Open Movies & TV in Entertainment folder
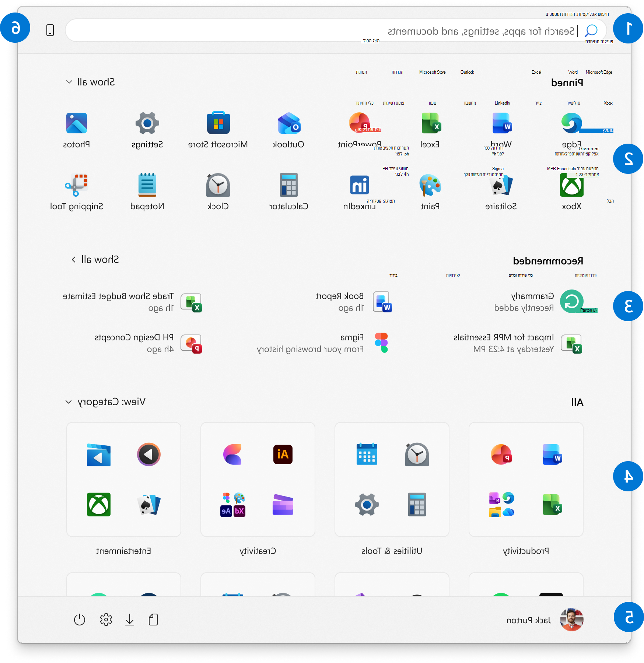This screenshot has height=663, width=644. tap(99, 455)
